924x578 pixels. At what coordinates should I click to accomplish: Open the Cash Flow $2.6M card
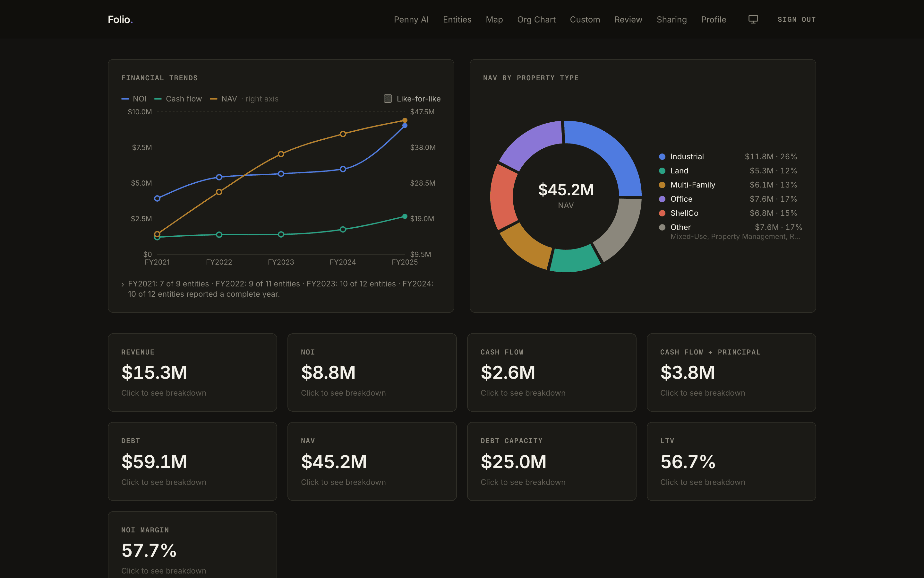[x=552, y=372]
